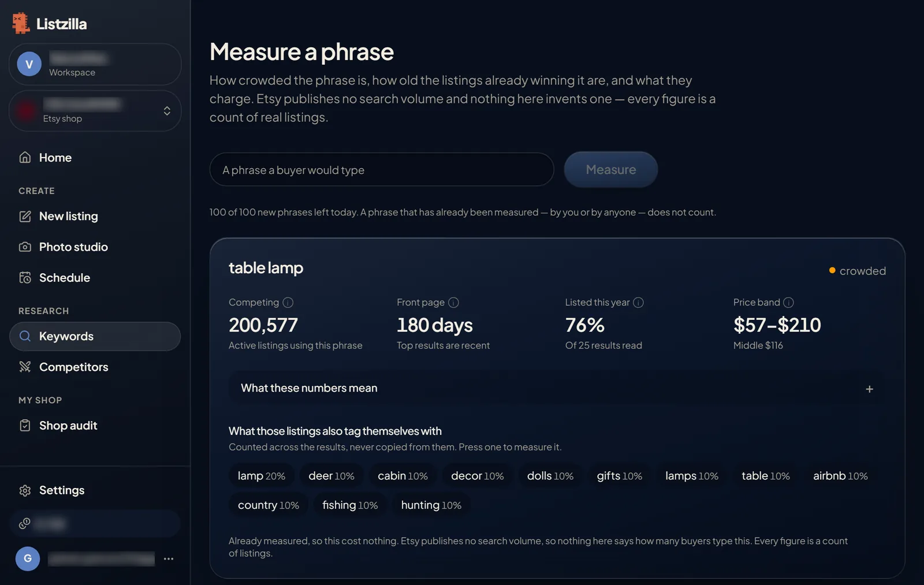
Task: Show info for Listed this year
Action: [638, 303]
